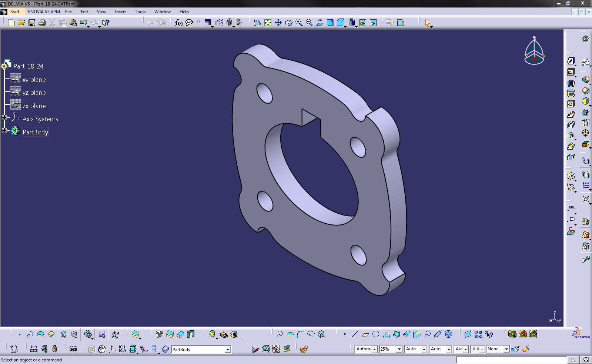Viewport: 592px width, 364px height.
Task: Click the Painter brush icon near None dropdown
Action: pos(515,349)
